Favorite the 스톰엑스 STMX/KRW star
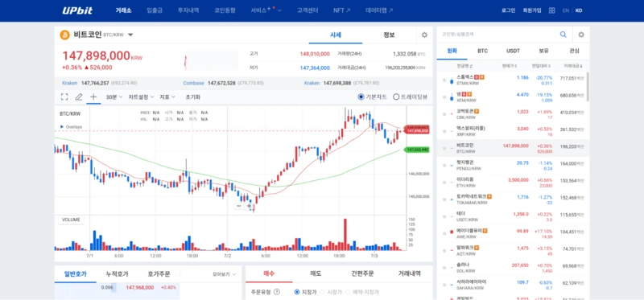Image resolution: width=644 pixels, height=300 pixels. coord(444,80)
